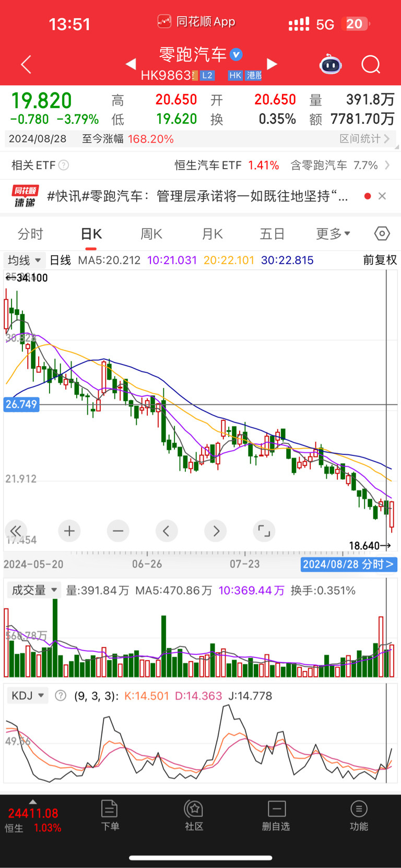Jump chart to earliest with double-left arrows
The height and width of the screenshot is (868, 401).
(16, 531)
